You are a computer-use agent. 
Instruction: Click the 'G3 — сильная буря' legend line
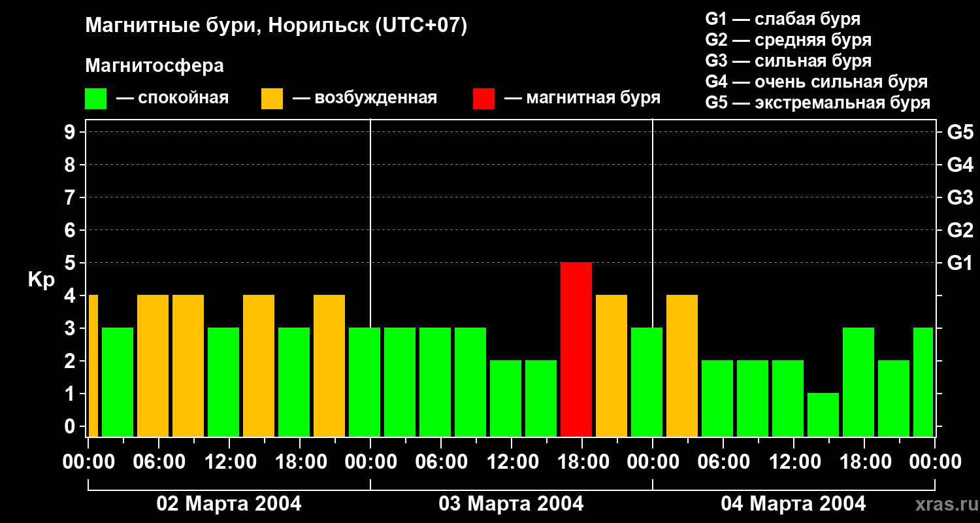tap(789, 61)
